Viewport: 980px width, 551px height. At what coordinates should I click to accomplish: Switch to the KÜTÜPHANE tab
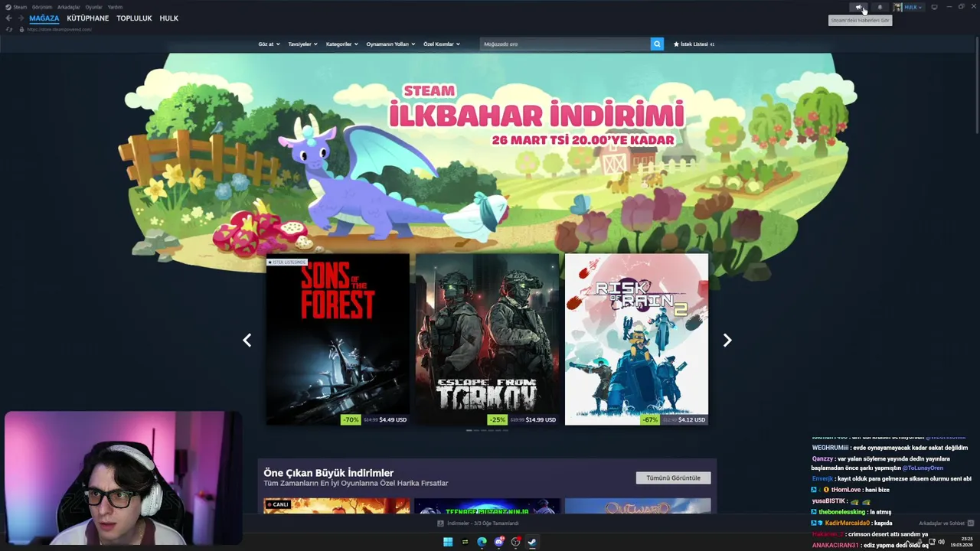click(x=88, y=18)
